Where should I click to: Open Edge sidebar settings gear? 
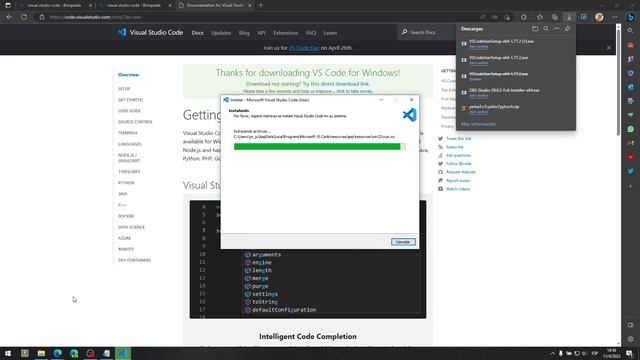631,339
